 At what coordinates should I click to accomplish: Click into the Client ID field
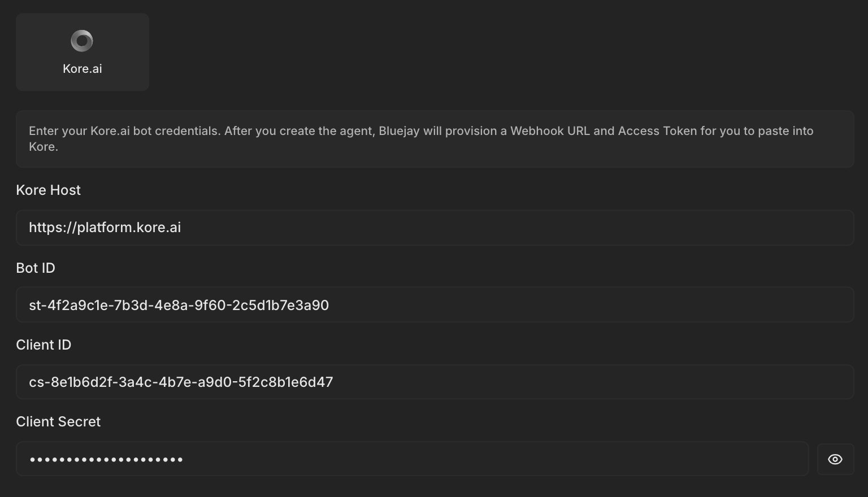[x=435, y=382]
